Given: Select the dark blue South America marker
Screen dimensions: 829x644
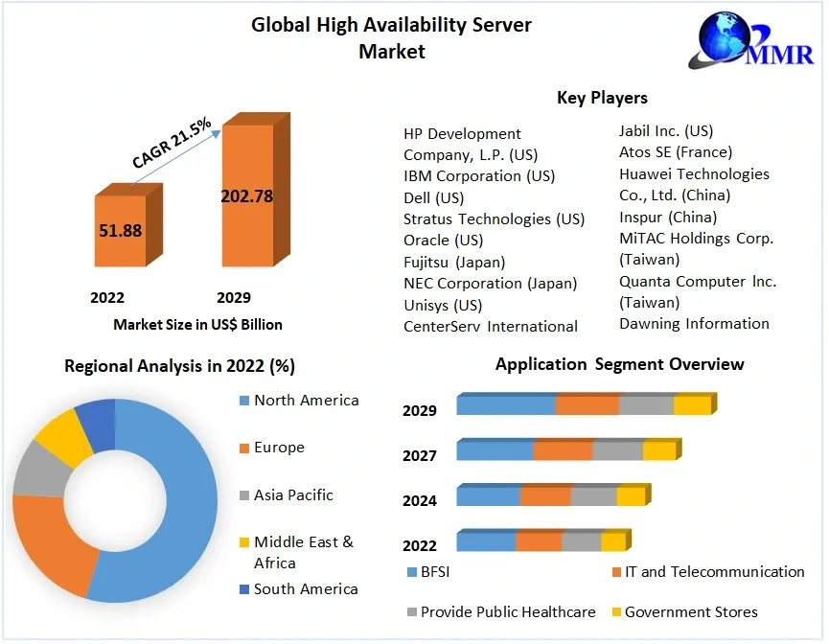Looking at the screenshot, I should (x=242, y=588).
